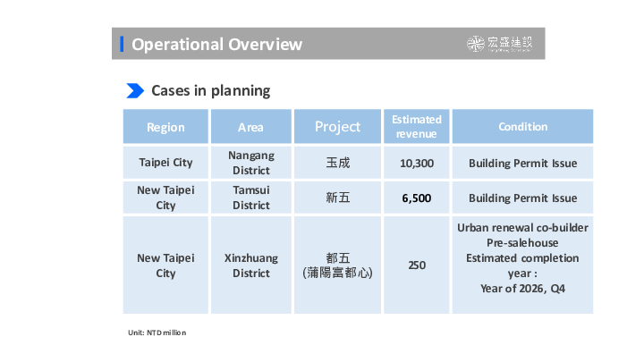Click the company logo in header
Viewport: 644px width, 362px height.
coord(500,44)
